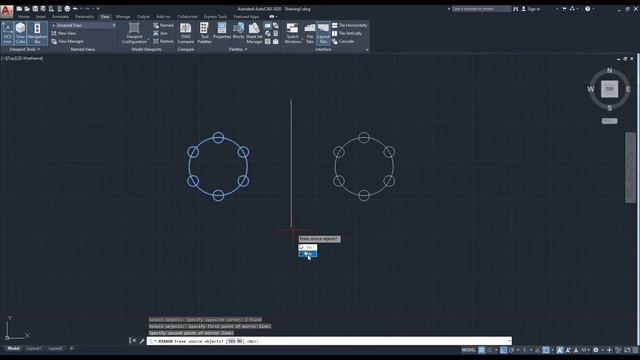640x360 pixels.
Task: Click the search keyword input field
Action: (x=481, y=9)
